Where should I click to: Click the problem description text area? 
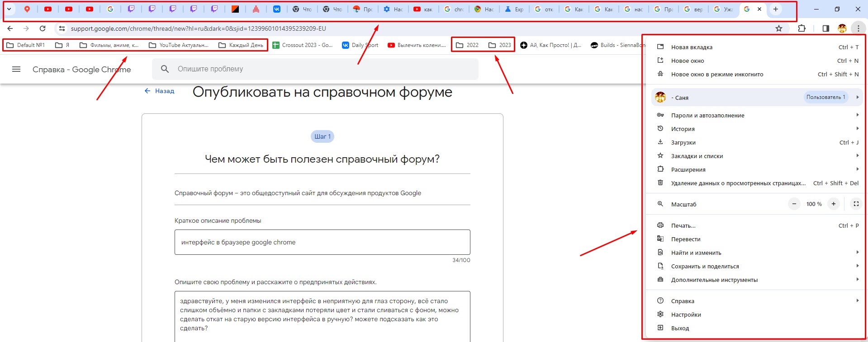(x=323, y=316)
